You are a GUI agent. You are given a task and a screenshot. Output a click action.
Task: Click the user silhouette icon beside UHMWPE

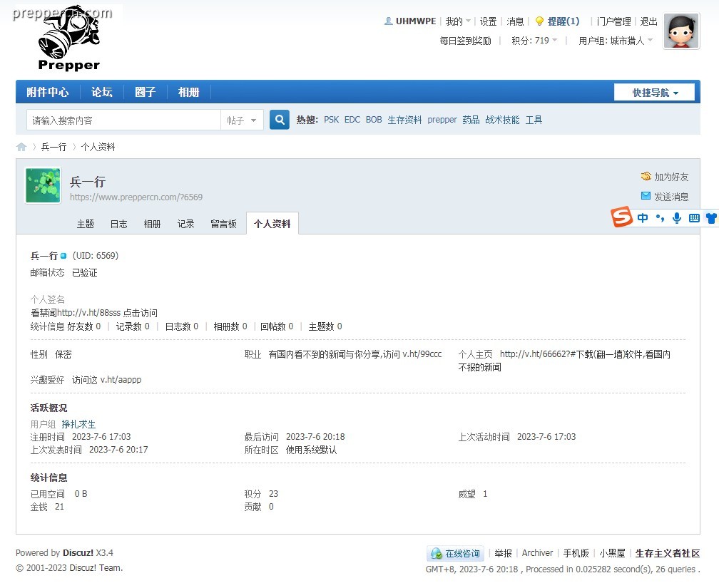(x=388, y=21)
